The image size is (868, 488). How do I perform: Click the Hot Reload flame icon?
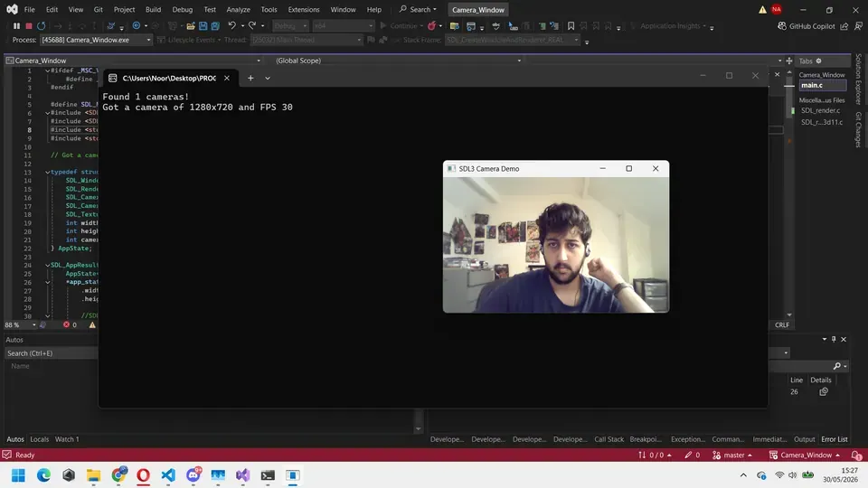[x=432, y=26]
